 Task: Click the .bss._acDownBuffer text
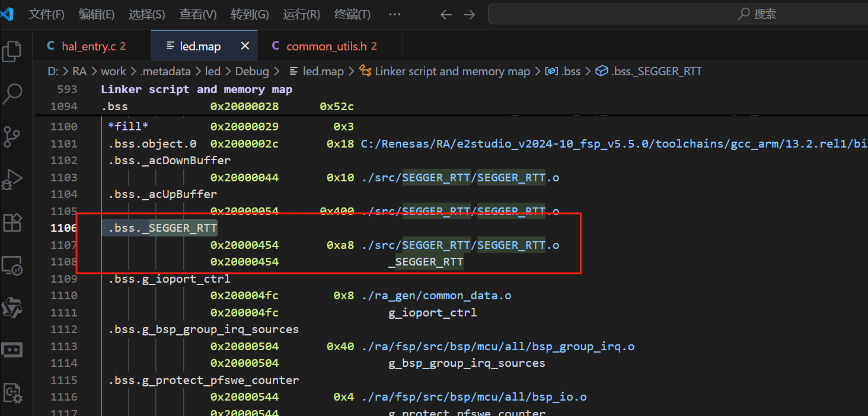(x=169, y=161)
